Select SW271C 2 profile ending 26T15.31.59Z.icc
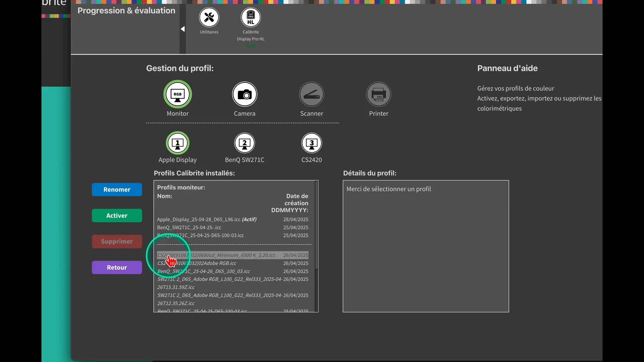 click(x=233, y=283)
